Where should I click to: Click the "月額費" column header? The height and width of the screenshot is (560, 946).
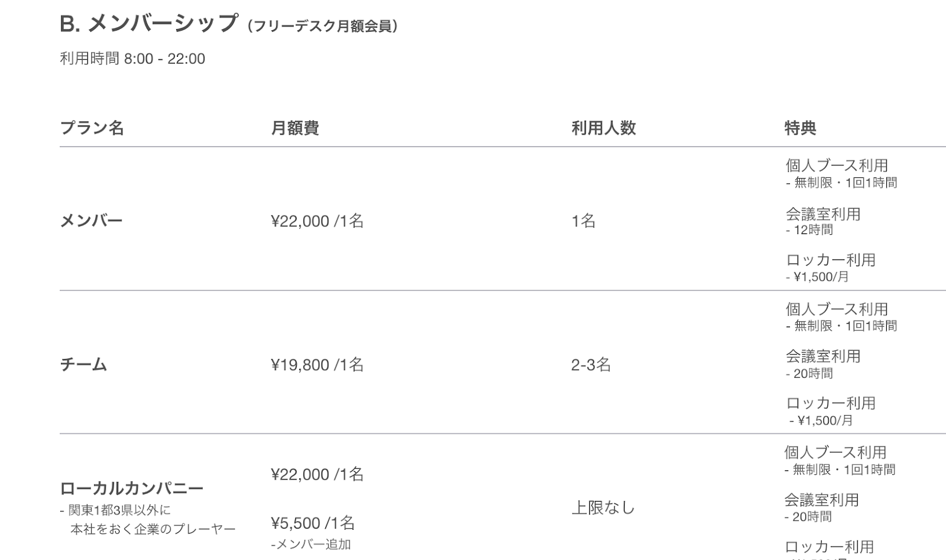[x=295, y=128]
